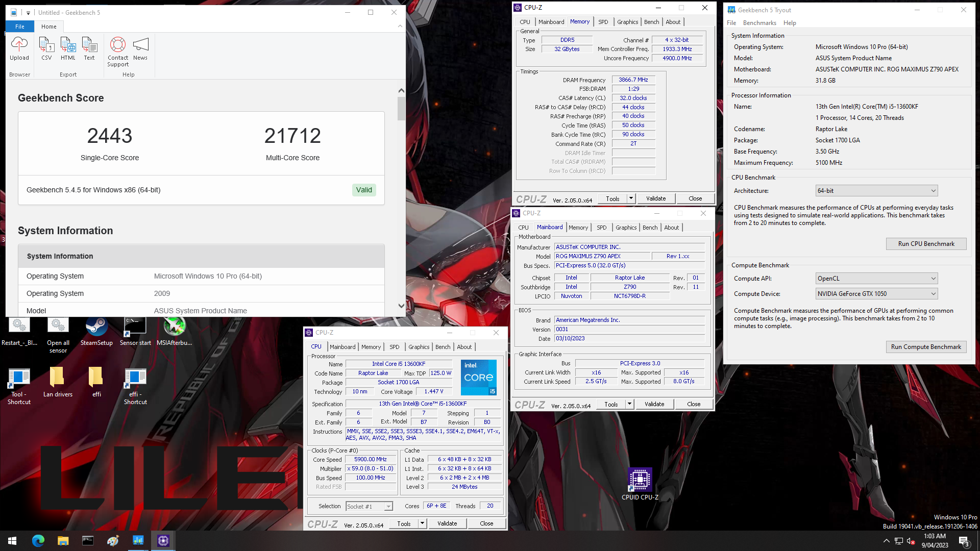980x551 pixels.
Task: Open the effi folder on desktop
Action: click(96, 383)
